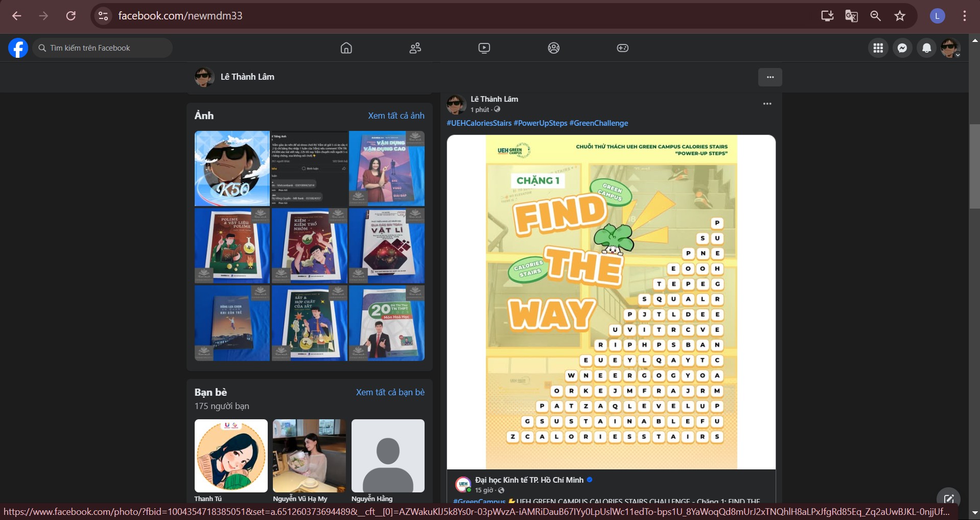The height and width of the screenshot is (520, 980).
Task: Go to the Watch video icon
Action: [484, 48]
